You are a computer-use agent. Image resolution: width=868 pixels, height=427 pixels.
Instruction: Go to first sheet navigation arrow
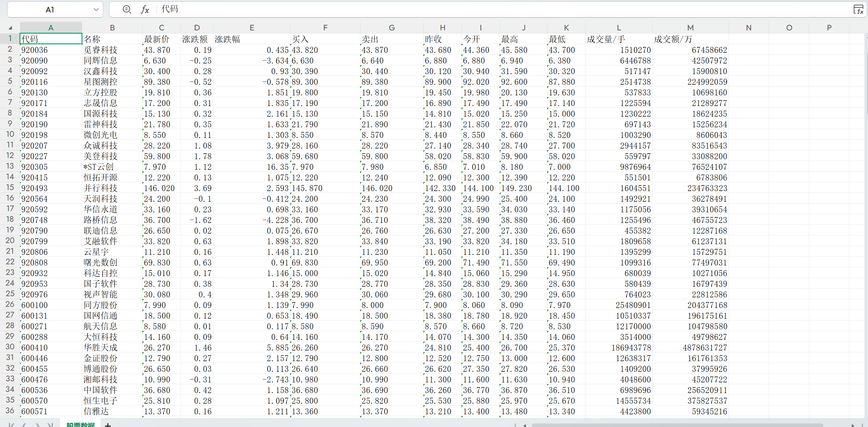[11, 425]
